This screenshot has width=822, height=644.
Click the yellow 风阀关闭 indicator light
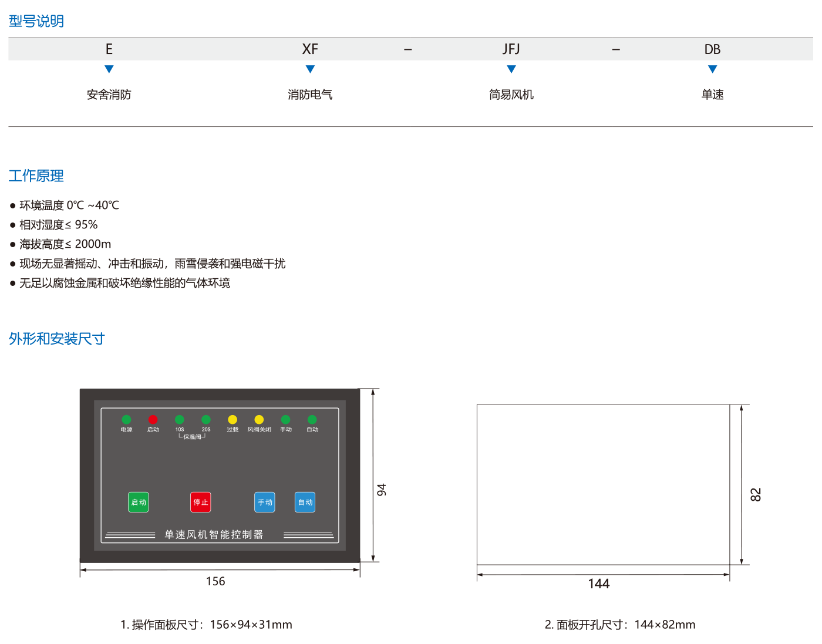[x=259, y=420]
